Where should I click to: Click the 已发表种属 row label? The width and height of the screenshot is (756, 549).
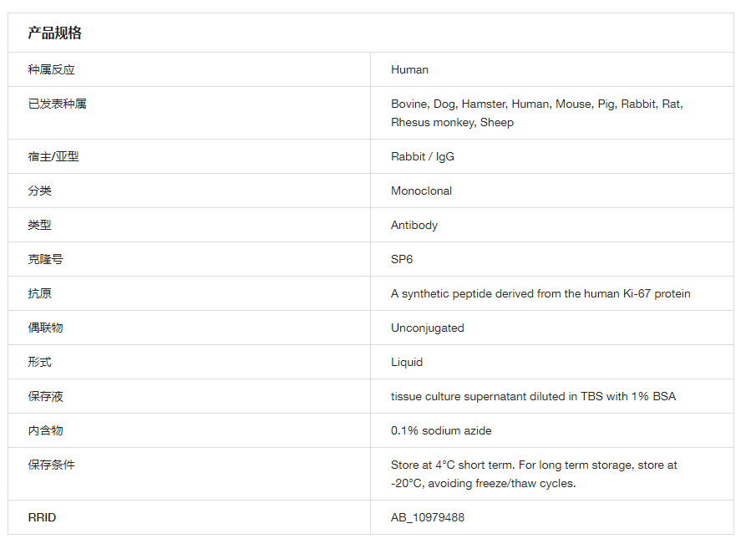(57, 104)
